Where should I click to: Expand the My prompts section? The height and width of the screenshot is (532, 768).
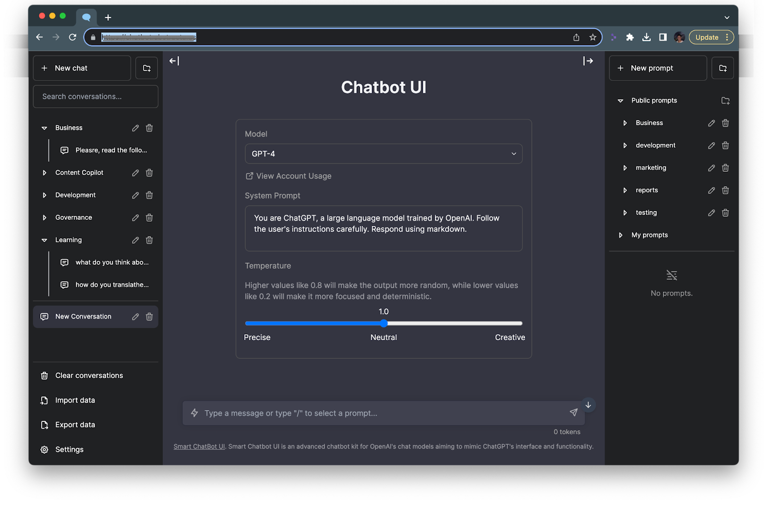coord(620,235)
